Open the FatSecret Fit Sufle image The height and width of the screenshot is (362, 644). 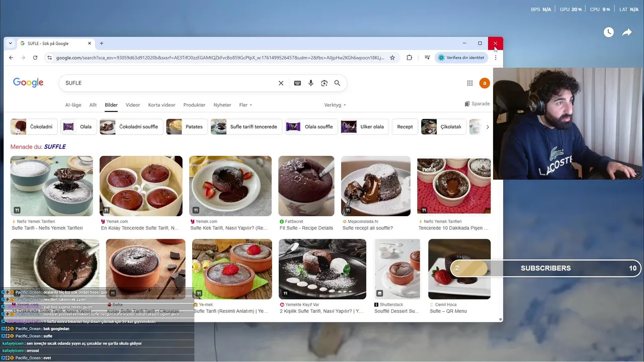click(306, 186)
